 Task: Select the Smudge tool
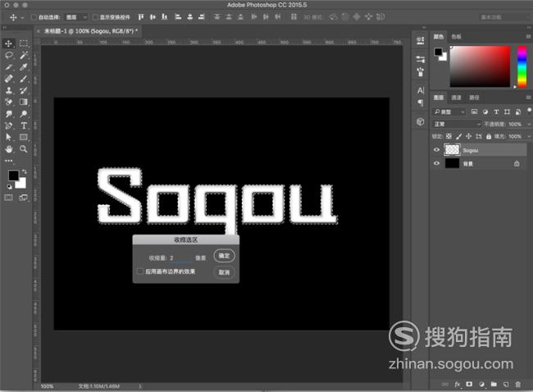pos(9,113)
